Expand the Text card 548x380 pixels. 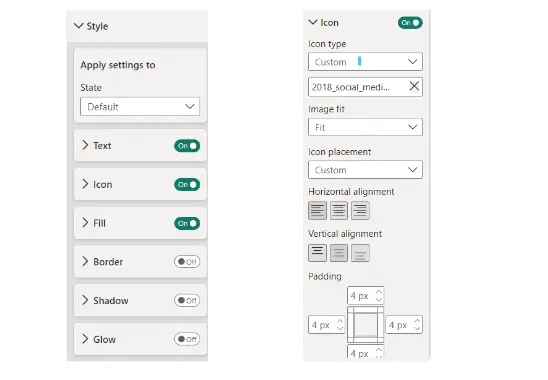pyautogui.click(x=85, y=145)
